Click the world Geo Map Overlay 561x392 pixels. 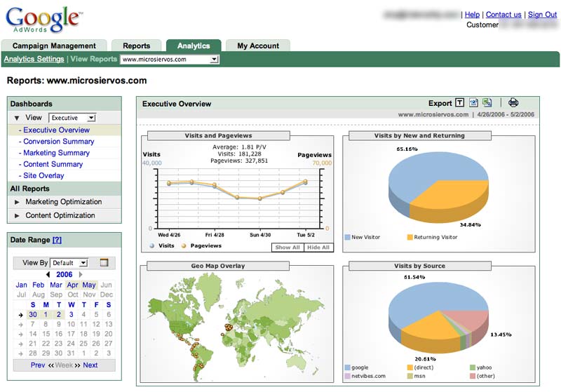(236, 327)
